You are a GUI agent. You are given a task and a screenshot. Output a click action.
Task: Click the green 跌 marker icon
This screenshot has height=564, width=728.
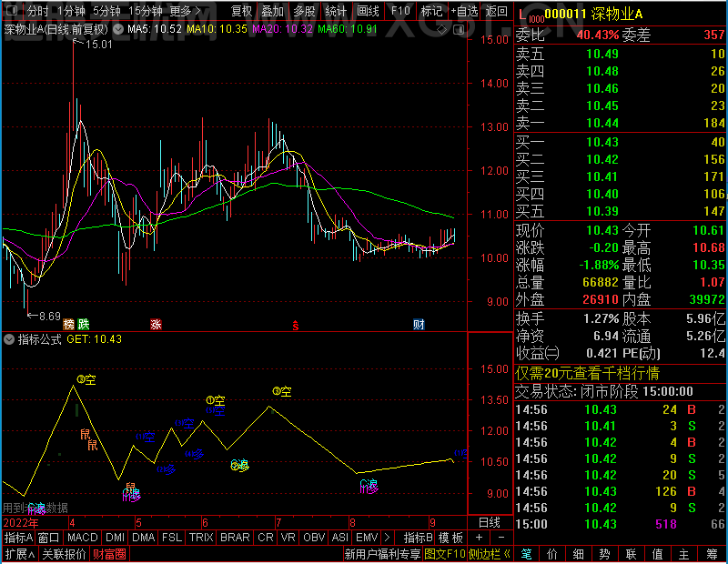point(84,324)
